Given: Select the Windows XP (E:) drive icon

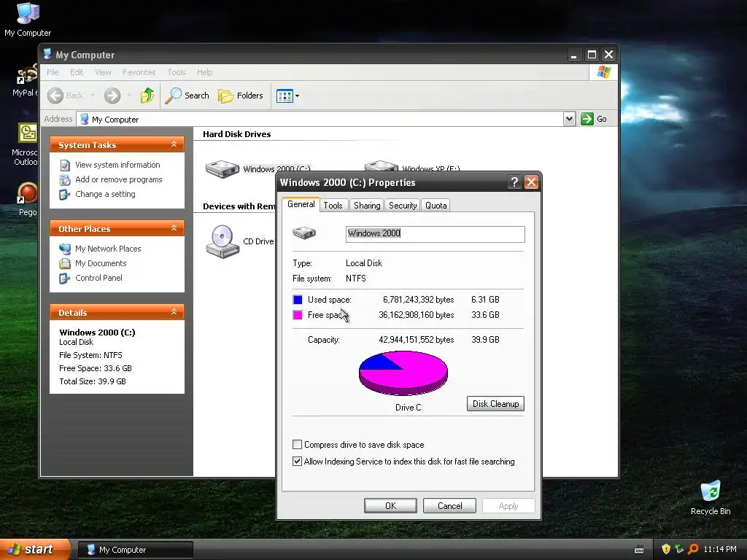Looking at the screenshot, I should click(381, 166).
